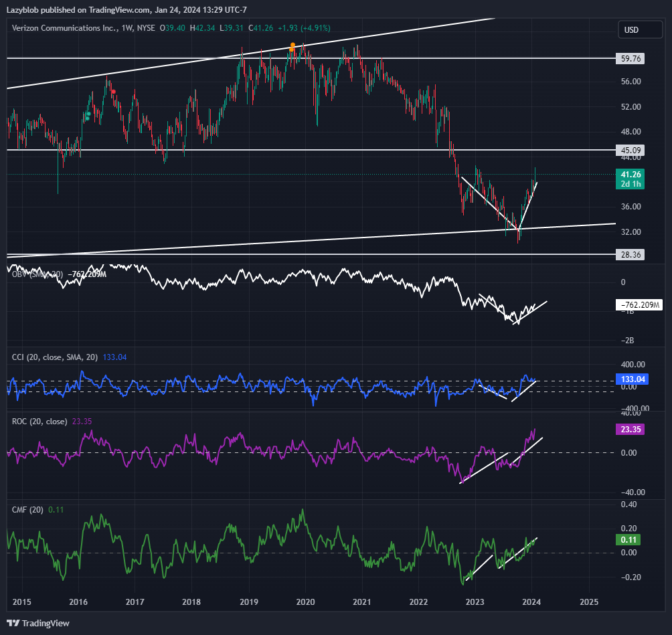Viewport: 672px width, 635px height.
Task: Click the 48.00 price axis tick
Action: click(631, 132)
